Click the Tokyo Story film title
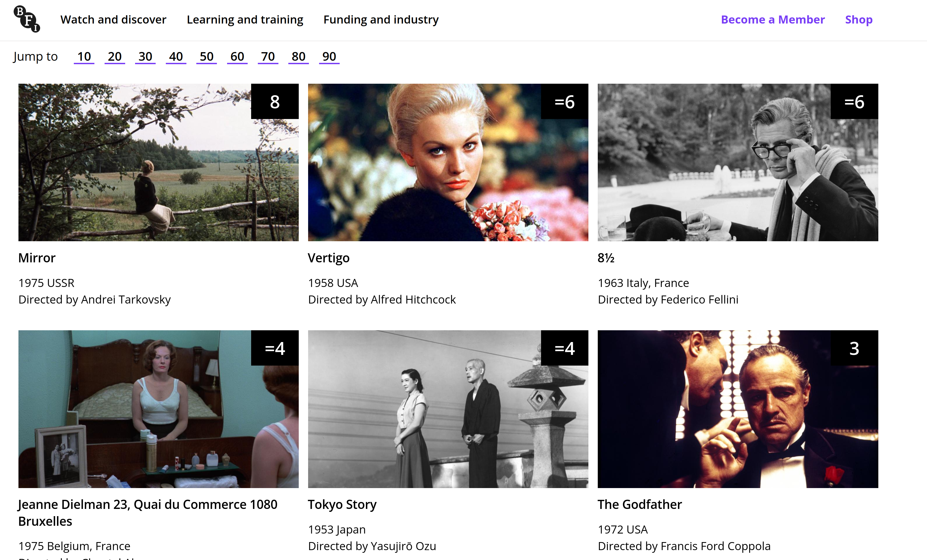The image size is (927, 560). click(x=342, y=505)
